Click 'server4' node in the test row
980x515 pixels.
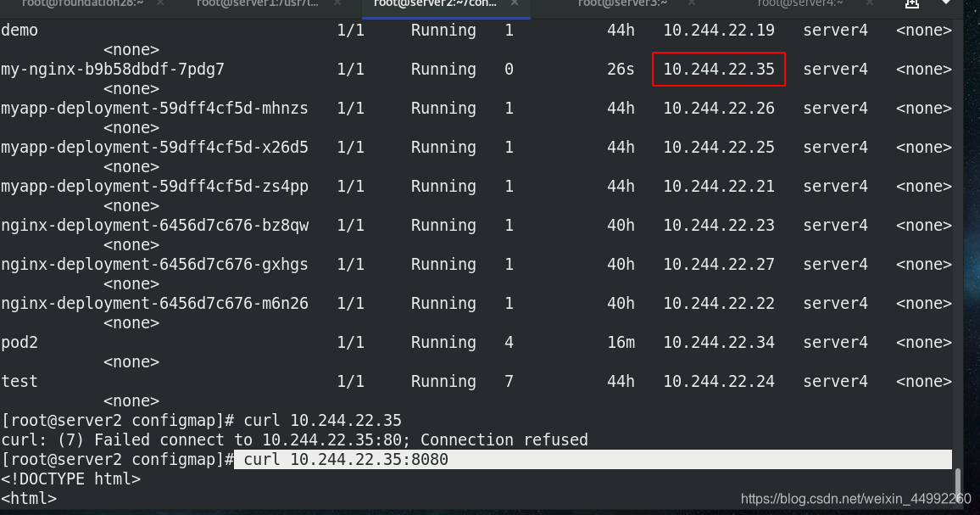click(x=835, y=381)
